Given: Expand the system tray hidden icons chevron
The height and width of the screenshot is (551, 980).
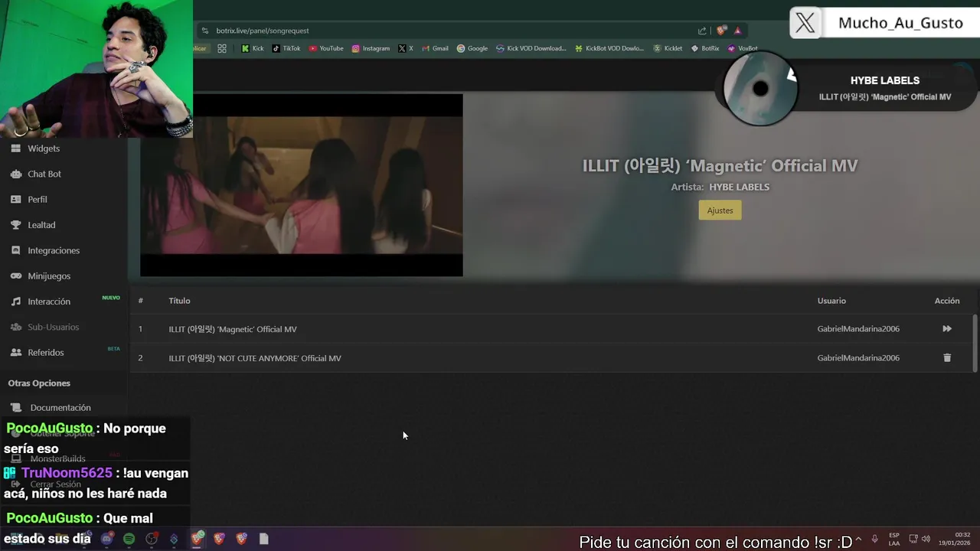Looking at the screenshot, I should (858, 539).
